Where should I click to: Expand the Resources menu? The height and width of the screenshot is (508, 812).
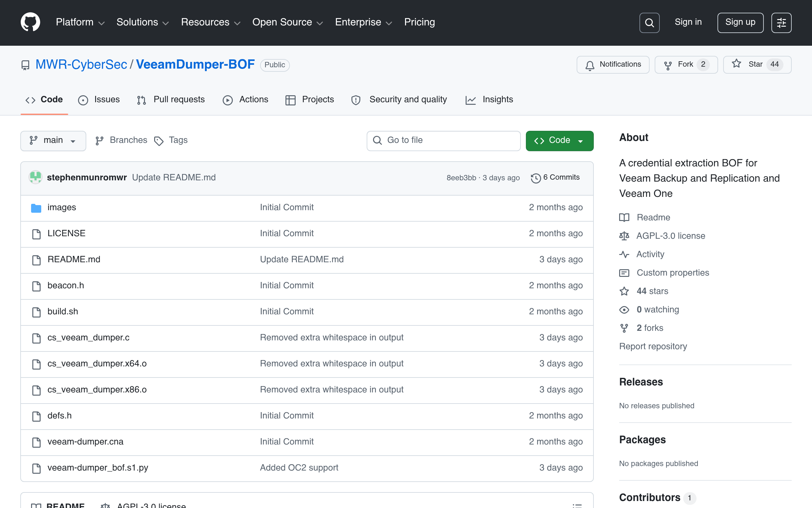[x=211, y=22]
